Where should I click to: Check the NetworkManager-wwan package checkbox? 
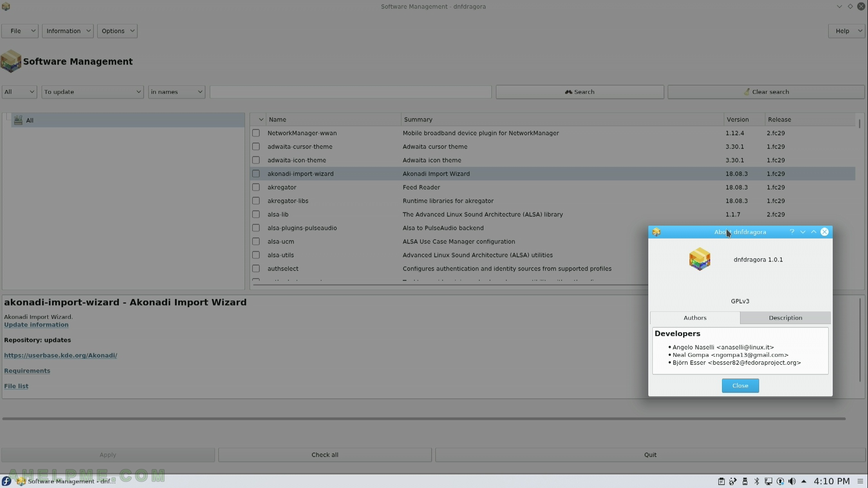tap(256, 133)
